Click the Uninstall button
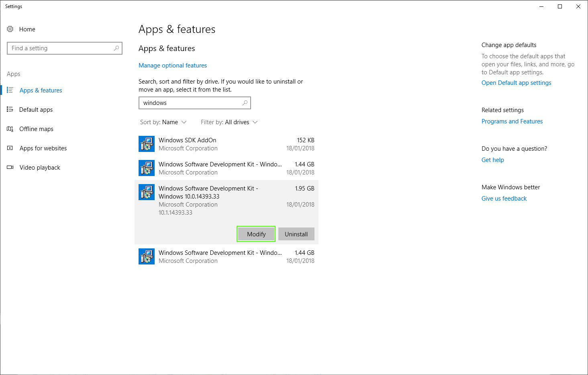Screen dimensions: 588x375 coord(296,234)
